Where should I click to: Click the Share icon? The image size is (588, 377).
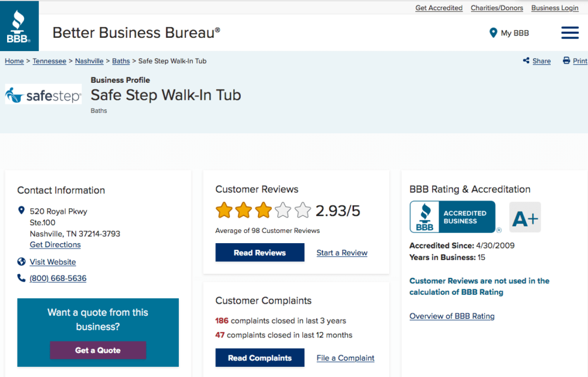point(525,61)
